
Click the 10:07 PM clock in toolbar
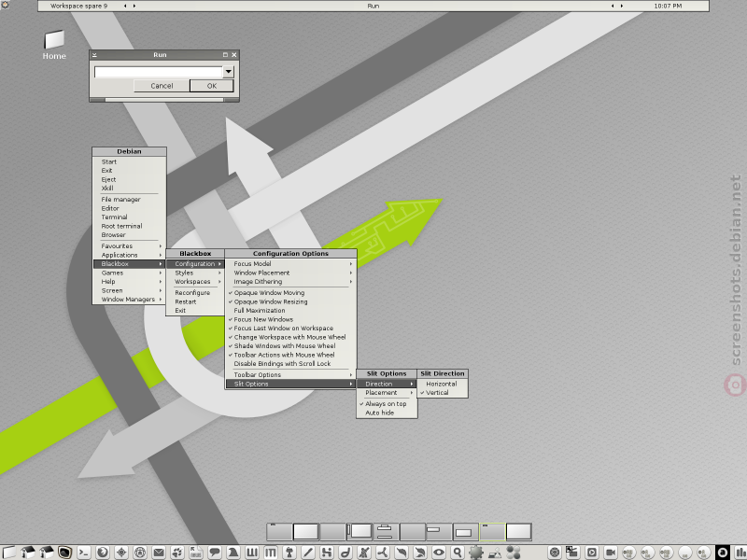(668, 7)
